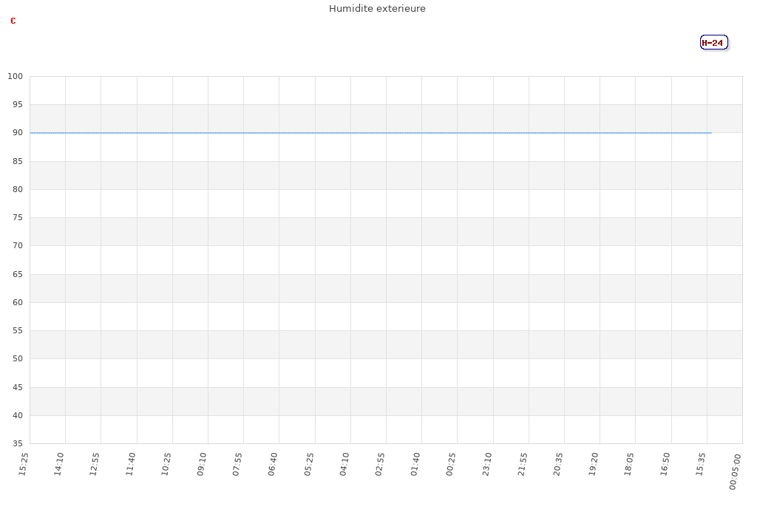The image size is (757, 532).
Task: Click the 20:35 x-axis label
Action: pos(558,465)
